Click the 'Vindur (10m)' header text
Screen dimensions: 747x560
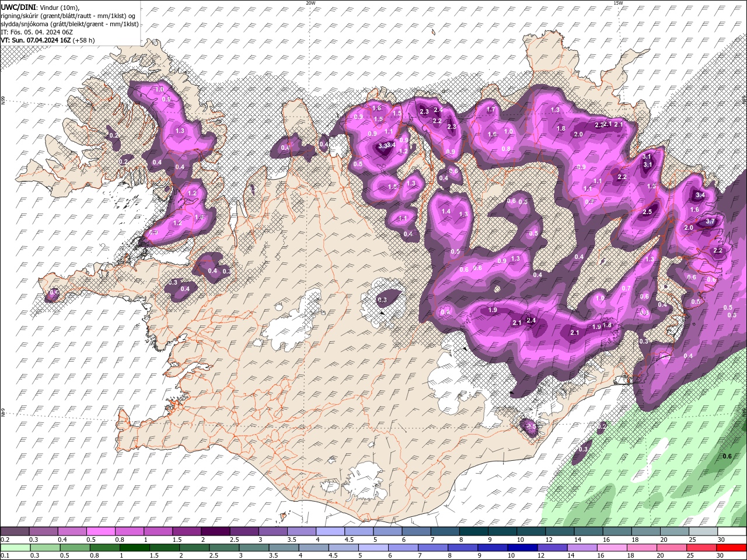point(58,7)
